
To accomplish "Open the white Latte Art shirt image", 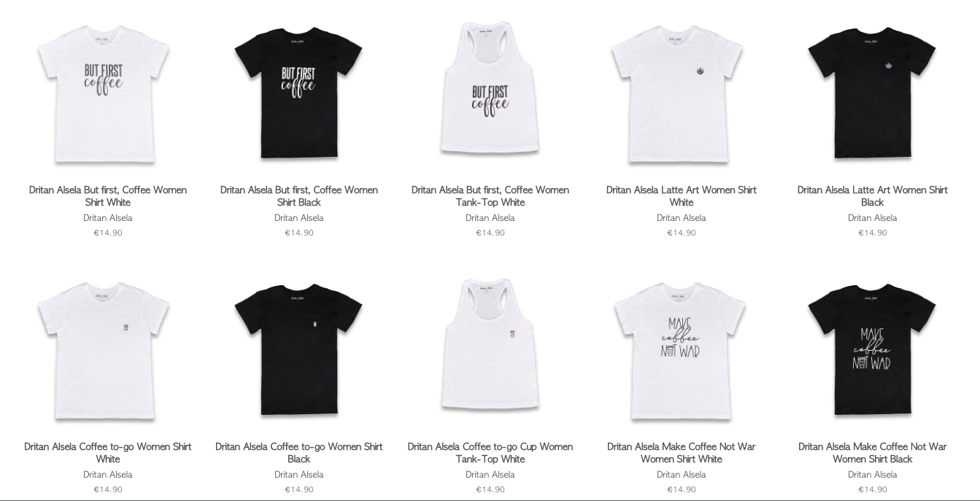I will pos(681,94).
